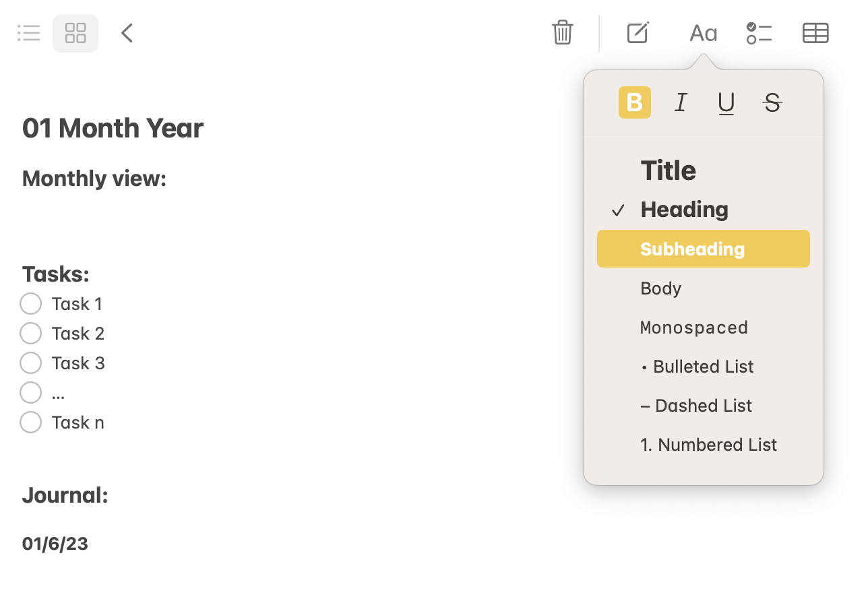This screenshot has height=593, width=868.
Task: Select the Bulleted List format
Action: coord(697,366)
